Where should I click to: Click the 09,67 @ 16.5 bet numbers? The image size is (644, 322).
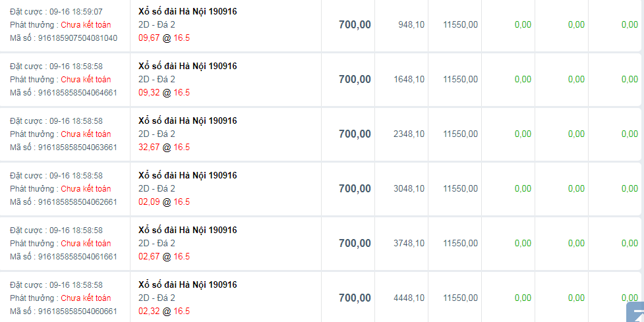164,38
